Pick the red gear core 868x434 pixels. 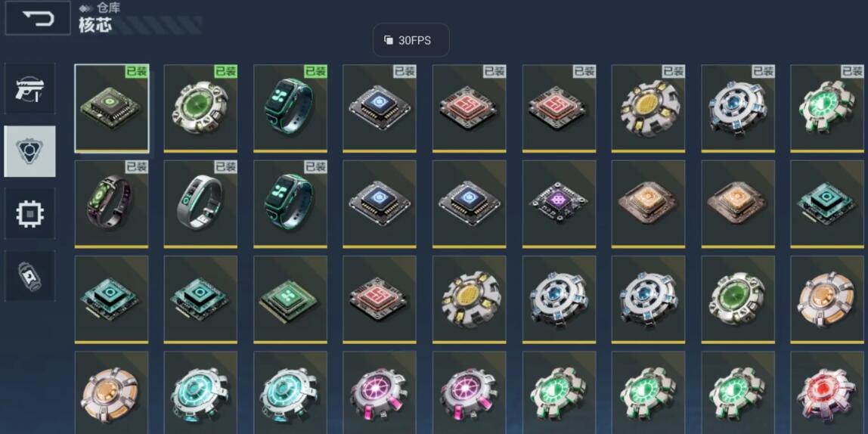coord(827,392)
